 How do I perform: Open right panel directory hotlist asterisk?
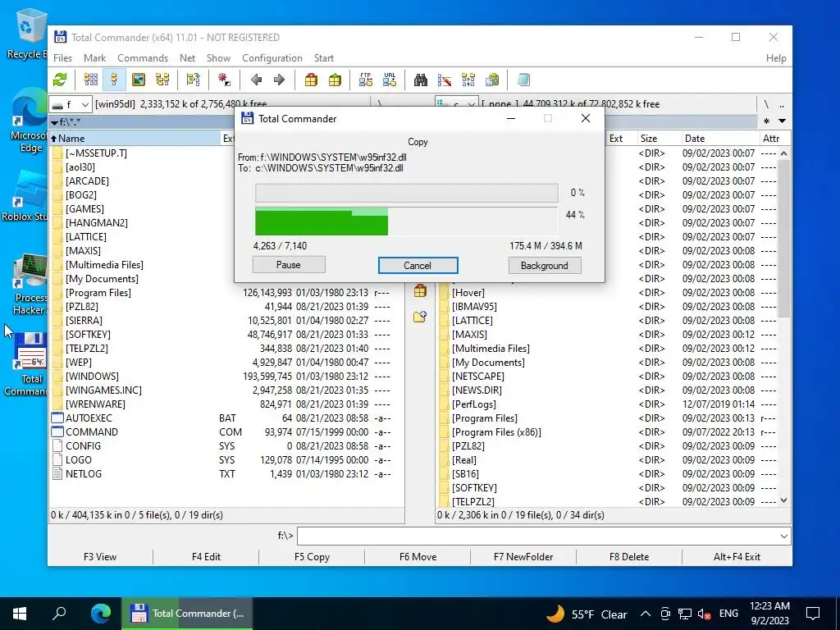tap(767, 121)
